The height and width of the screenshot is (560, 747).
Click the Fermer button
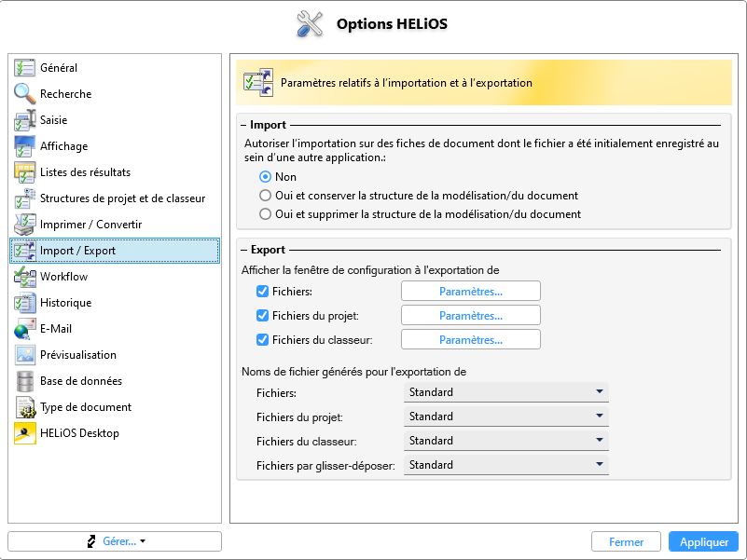coord(626,541)
